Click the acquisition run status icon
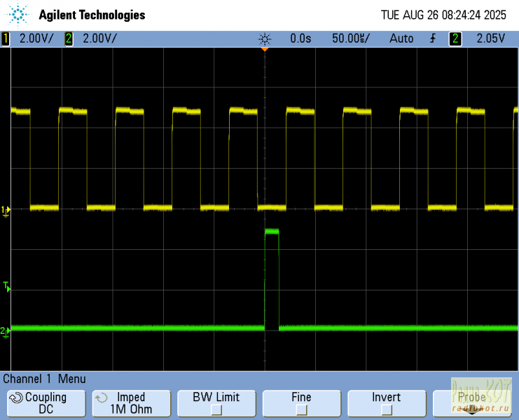The width and height of the screenshot is (519, 420). click(264, 39)
